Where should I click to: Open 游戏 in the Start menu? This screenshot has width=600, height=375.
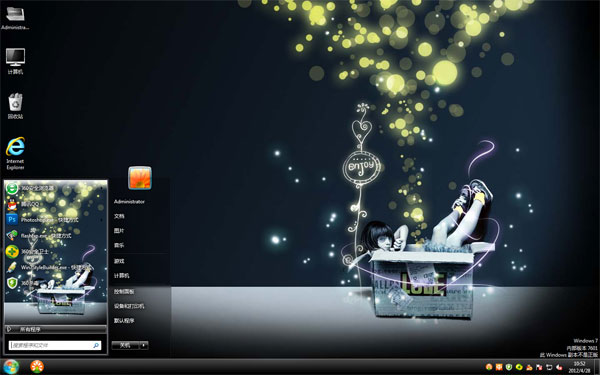coord(119,261)
